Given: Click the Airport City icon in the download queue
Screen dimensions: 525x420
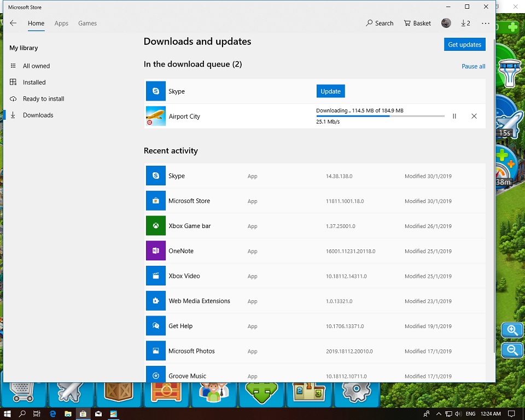Looking at the screenshot, I should 156,116.
